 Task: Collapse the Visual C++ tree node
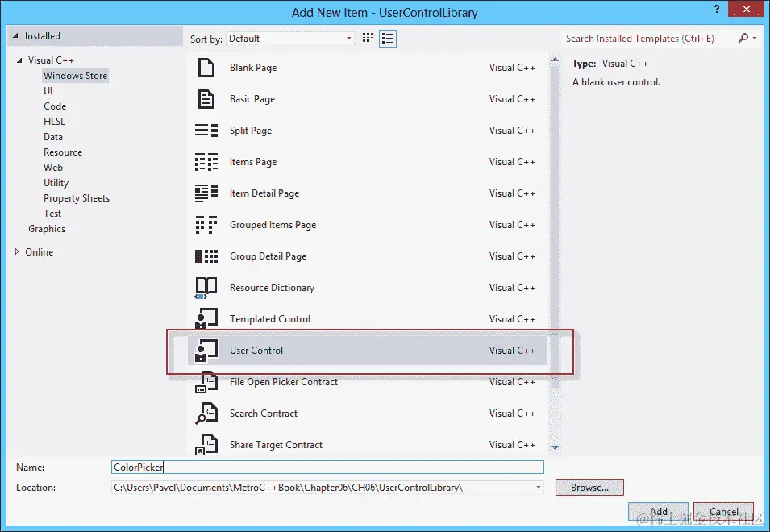click(x=19, y=60)
